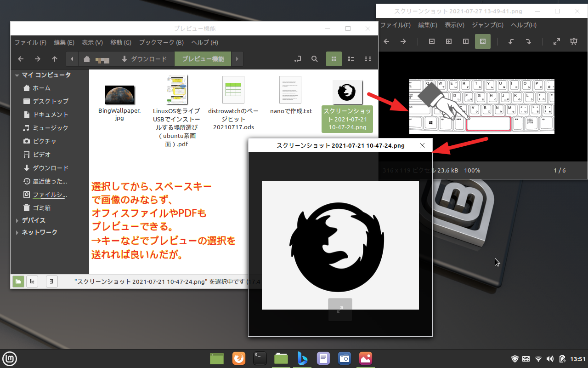Viewport: 588px width, 368px height.
Task: Switch file manager to list view
Action: pos(351,59)
